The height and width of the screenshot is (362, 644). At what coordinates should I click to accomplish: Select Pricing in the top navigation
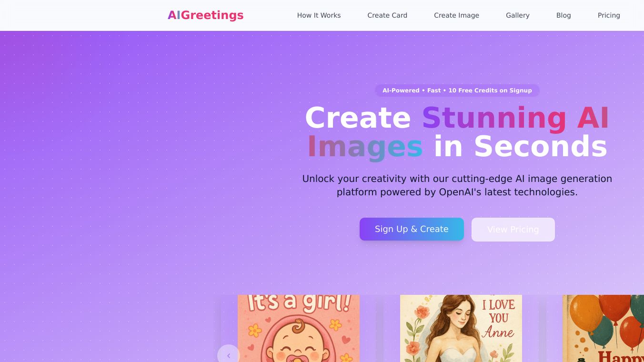609,15
